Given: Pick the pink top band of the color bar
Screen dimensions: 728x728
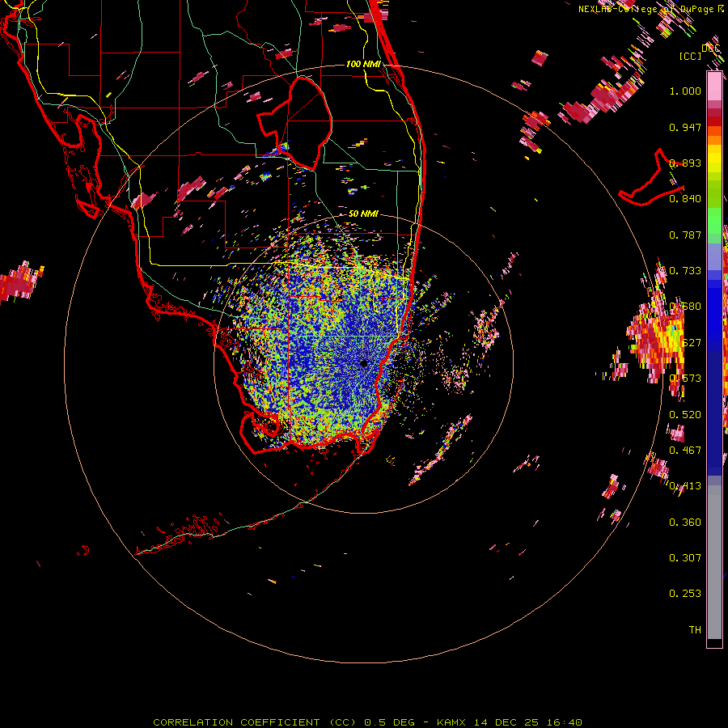Looking at the screenshot, I should [714, 86].
